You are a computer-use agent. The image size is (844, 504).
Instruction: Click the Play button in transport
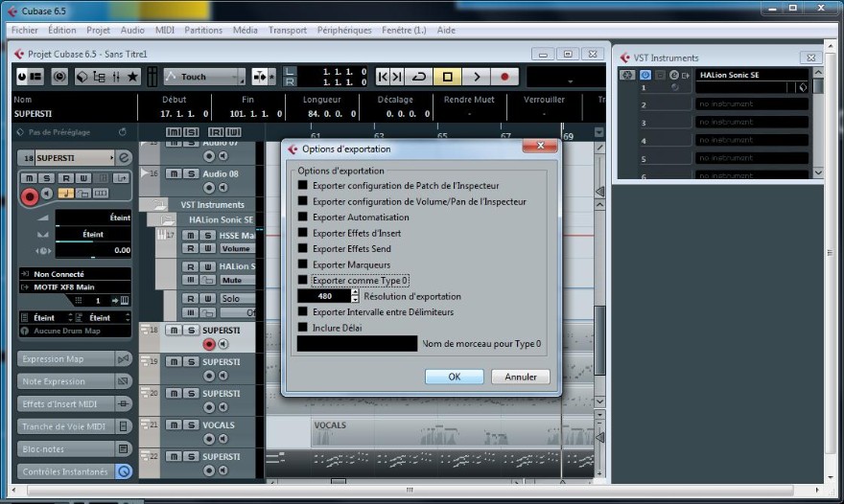[477, 77]
